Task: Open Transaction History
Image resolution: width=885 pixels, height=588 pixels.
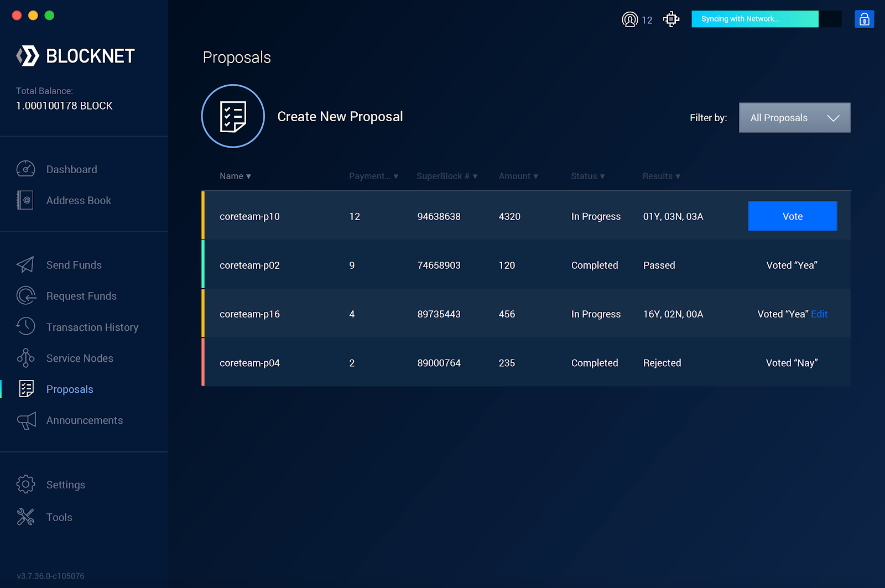Action: coord(92,327)
